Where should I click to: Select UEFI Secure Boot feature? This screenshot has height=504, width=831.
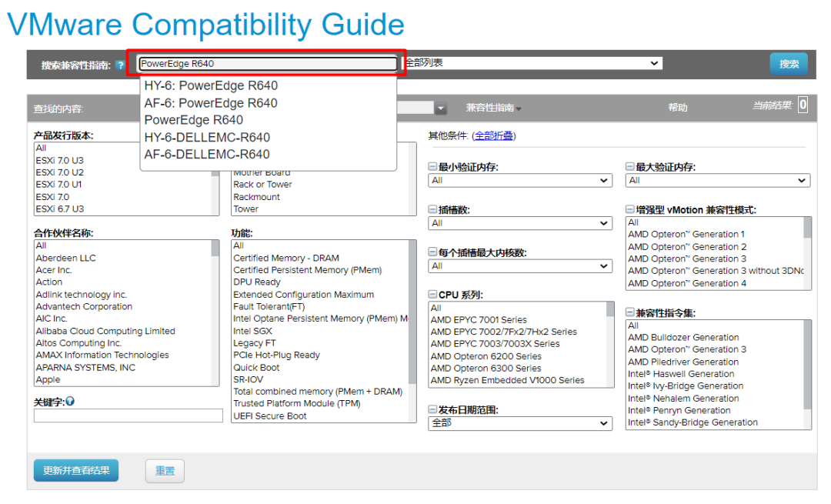(x=270, y=416)
